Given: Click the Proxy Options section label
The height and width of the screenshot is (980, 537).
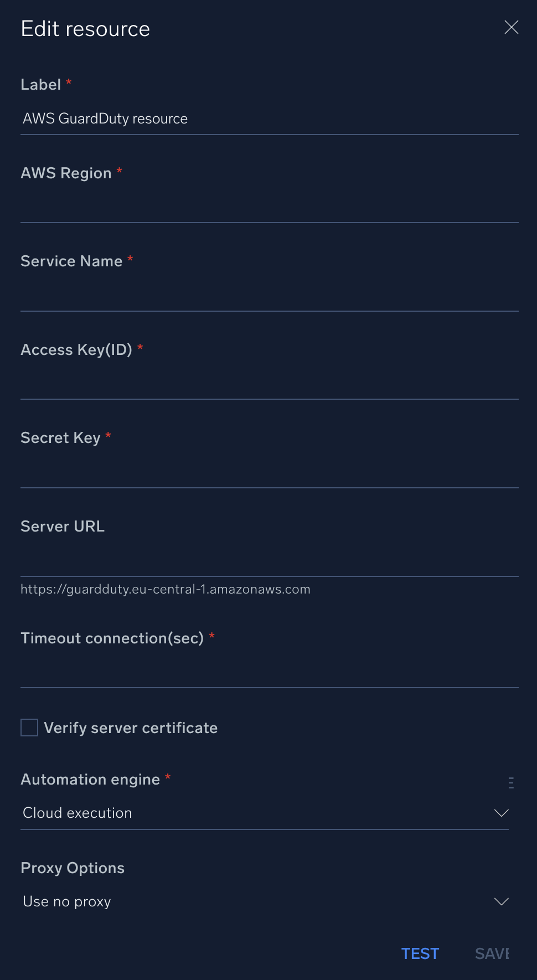Looking at the screenshot, I should 73,868.
